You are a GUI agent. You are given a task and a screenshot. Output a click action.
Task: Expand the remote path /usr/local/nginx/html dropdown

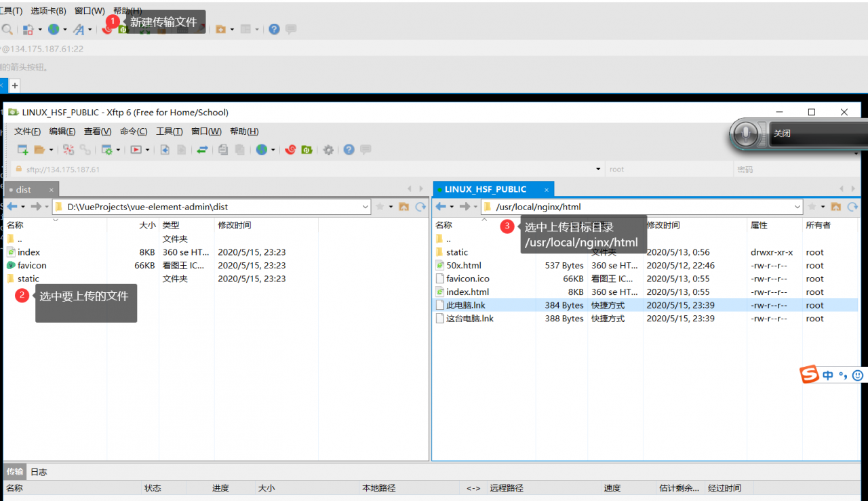coord(797,207)
